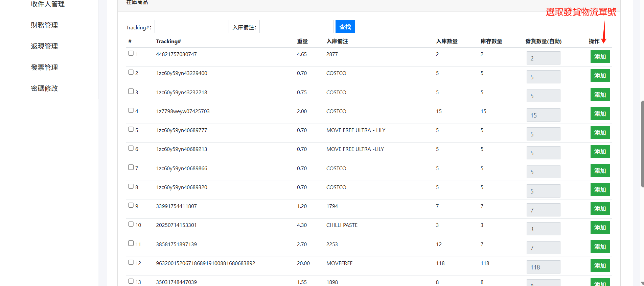Open 收件人管理 sidebar item
The height and width of the screenshot is (286, 644).
pos(48,4)
